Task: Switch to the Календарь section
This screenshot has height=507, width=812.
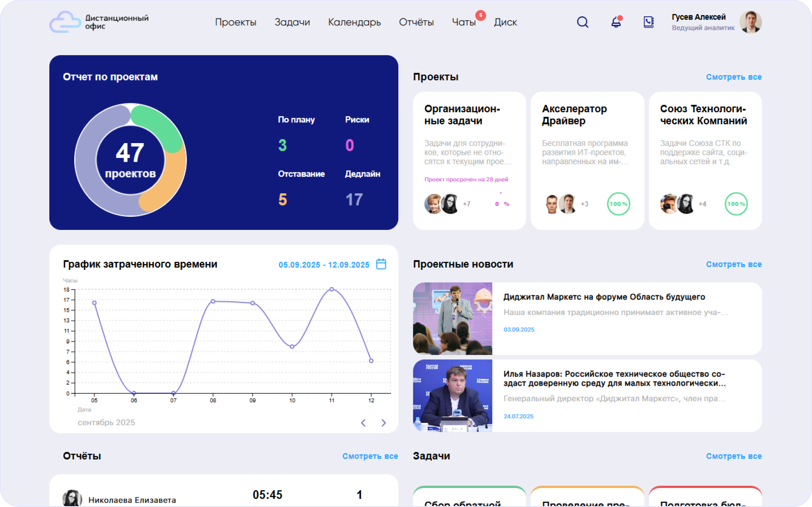Action: (x=354, y=22)
